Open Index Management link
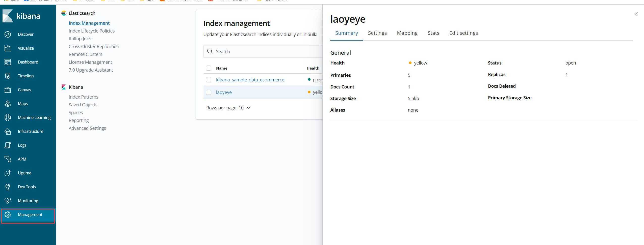The image size is (644, 245). [x=89, y=23]
